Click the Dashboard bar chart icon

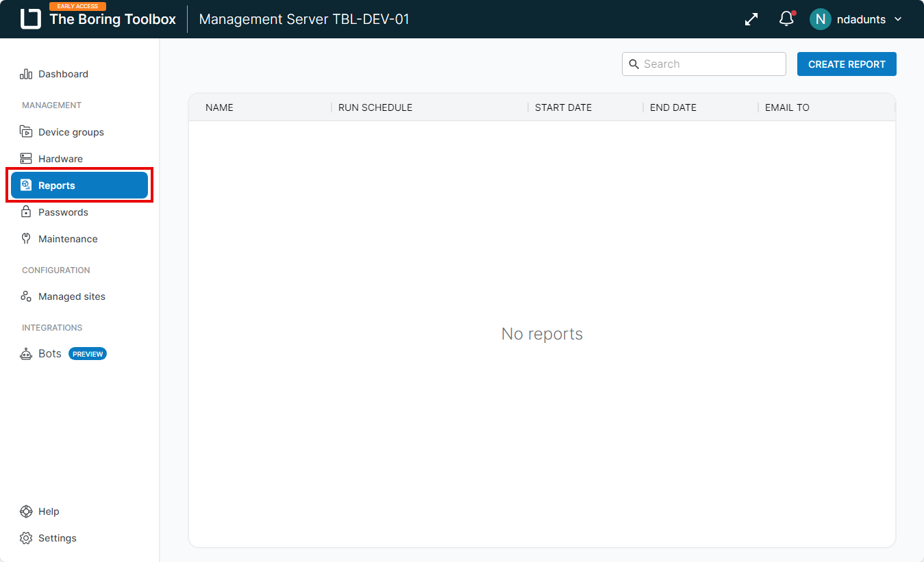pos(26,74)
